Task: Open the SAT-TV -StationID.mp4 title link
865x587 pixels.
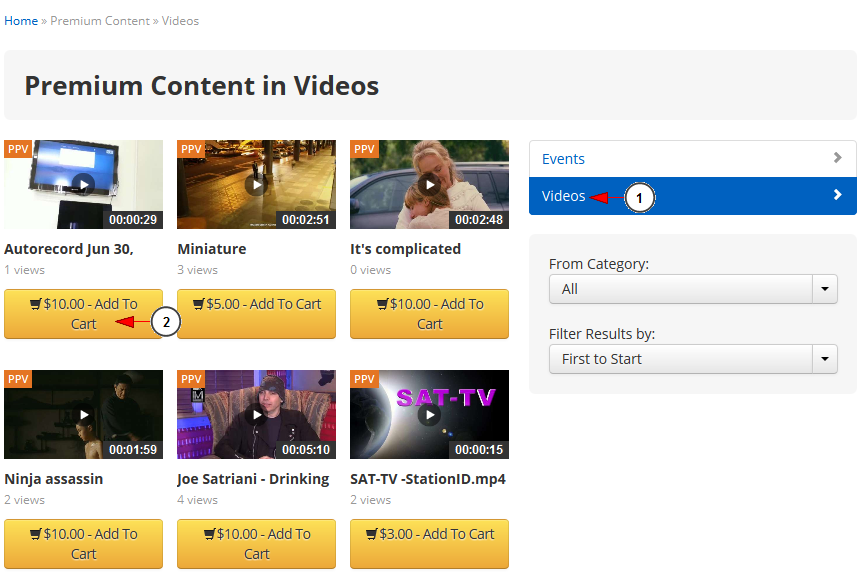Action: [x=428, y=479]
